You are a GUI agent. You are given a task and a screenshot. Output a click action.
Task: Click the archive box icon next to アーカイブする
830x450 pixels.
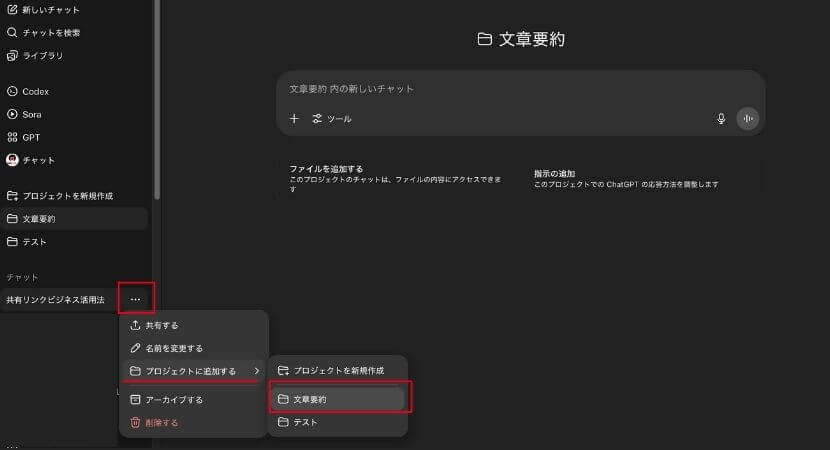135,399
